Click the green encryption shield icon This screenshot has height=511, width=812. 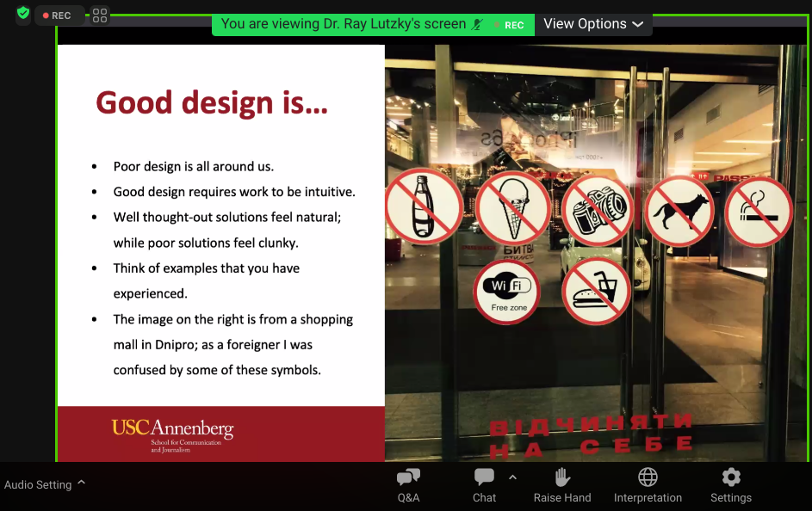click(23, 14)
